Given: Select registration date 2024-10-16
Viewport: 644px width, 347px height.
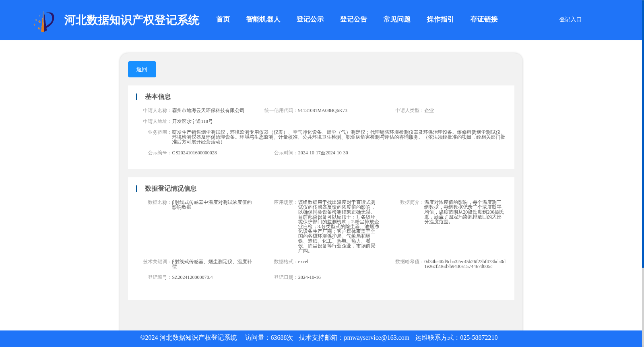Looking at the screenshot, I should pyautogui.click(x=310, y=277).
